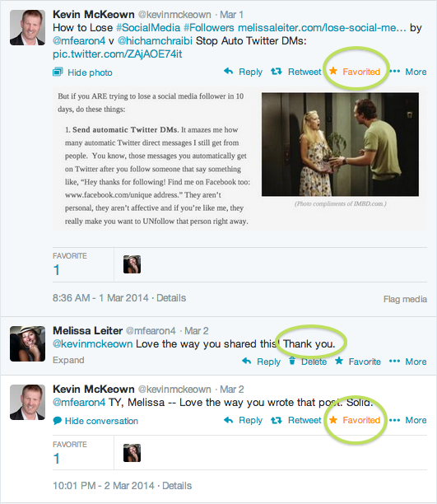Viewport: 437px width, 504px height.
Task: Open Melissa Leiter's avatar
Action: [x=27, y=343]
